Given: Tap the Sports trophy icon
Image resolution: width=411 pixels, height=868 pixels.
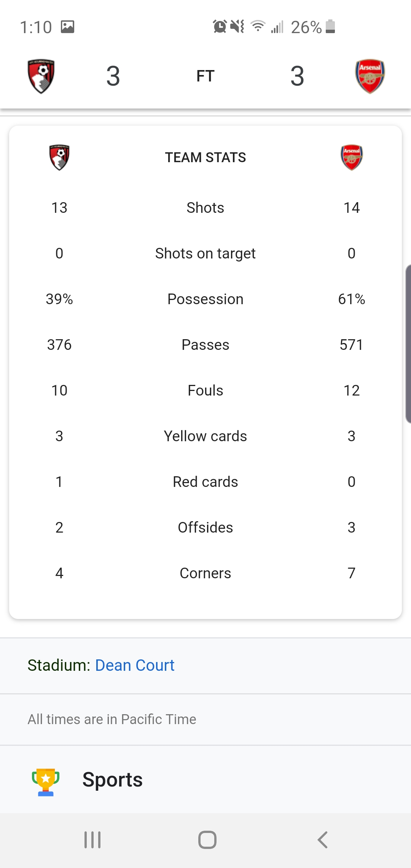Looking at the screenshot, I should point(46,782).
